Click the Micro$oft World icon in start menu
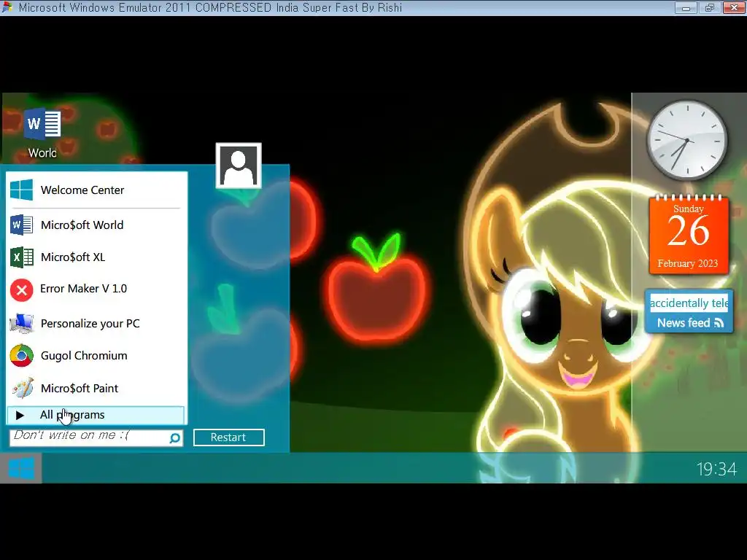Screen dimensions: 747x560 tap(21, 225)
